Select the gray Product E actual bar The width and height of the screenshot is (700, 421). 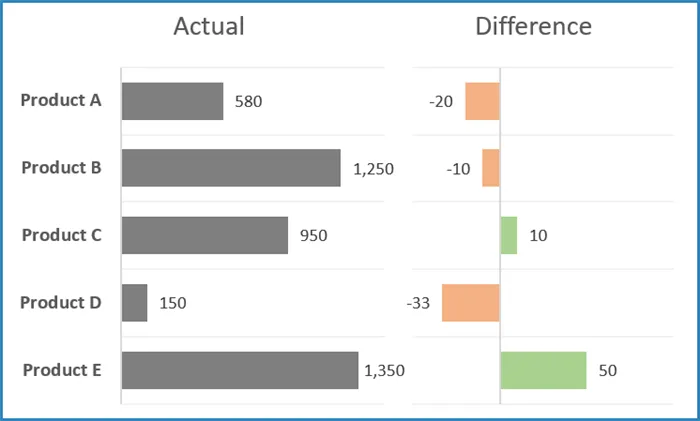click(x=240, y=370)
